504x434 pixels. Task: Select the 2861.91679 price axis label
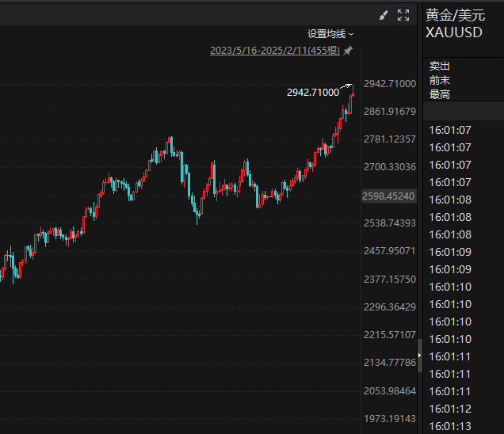[x=390, y=112]
